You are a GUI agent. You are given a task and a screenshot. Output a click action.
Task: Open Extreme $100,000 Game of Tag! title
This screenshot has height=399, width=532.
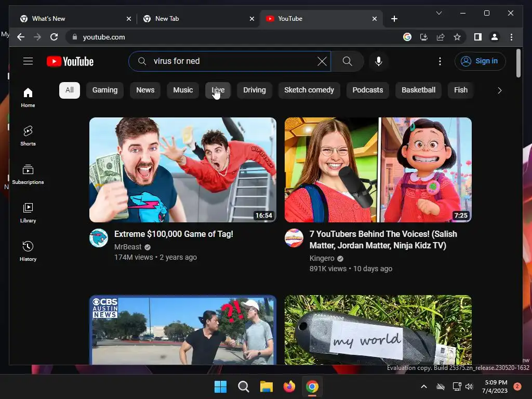(x=174, y=234)
